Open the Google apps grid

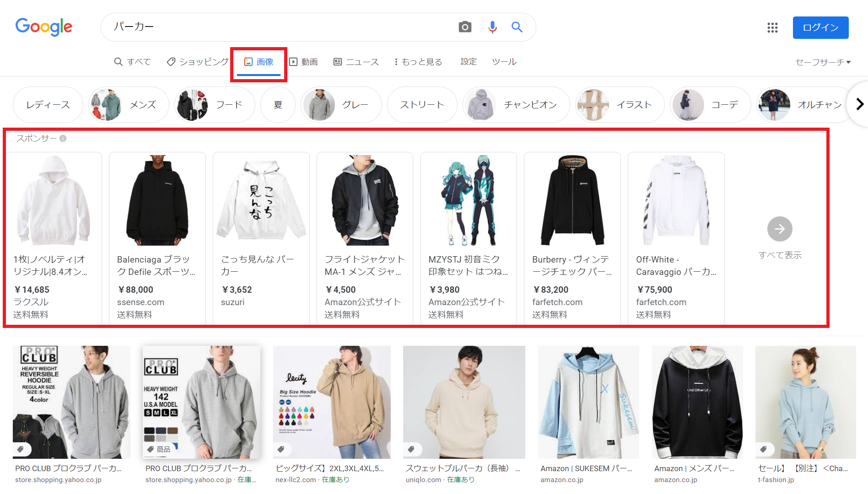773,27
